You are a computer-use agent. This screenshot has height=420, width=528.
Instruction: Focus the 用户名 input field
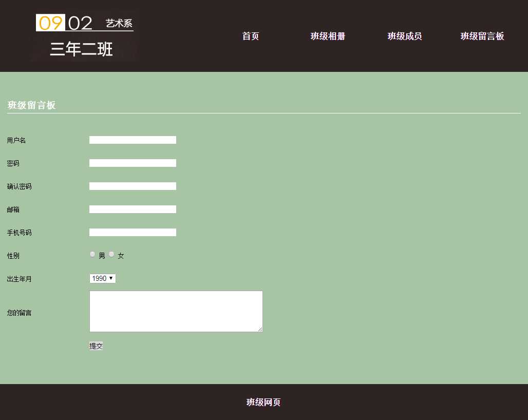click(133, 140)
